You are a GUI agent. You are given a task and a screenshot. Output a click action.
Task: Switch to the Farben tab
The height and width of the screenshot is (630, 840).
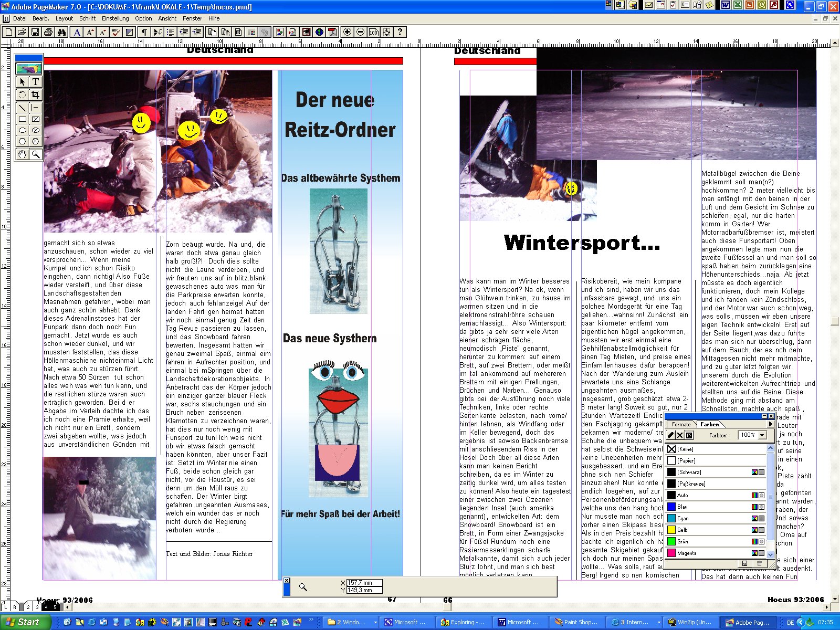pos(710,424)
